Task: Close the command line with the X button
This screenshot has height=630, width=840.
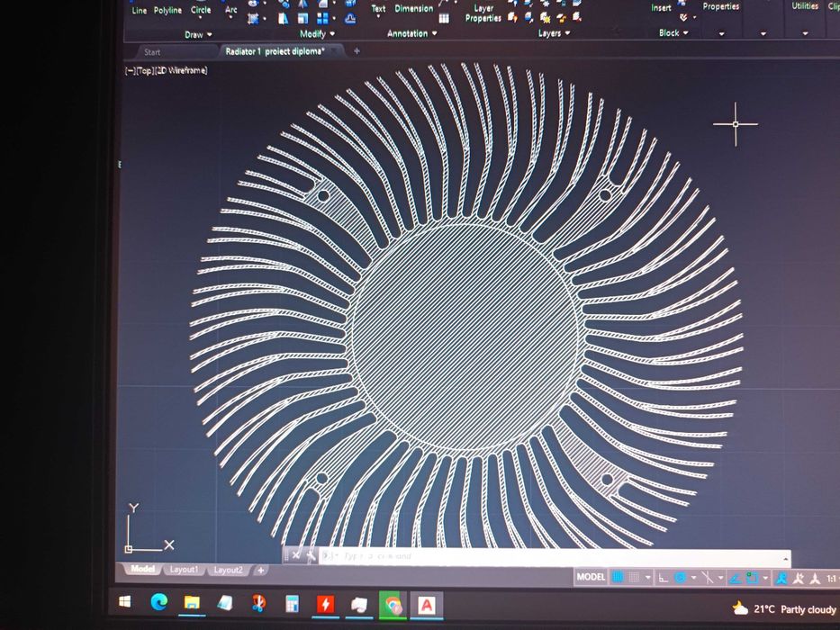Action: (295, 555)
